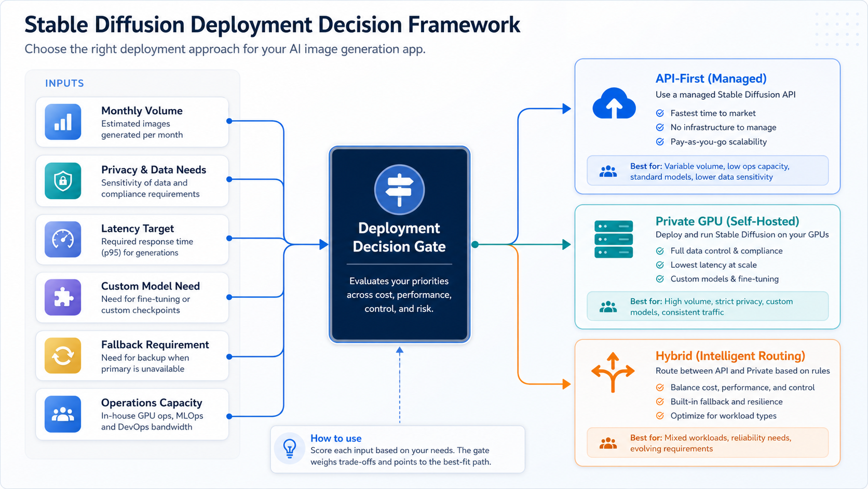Click checkmark beside Fastest time to market
Viewport: 868px width, 489px height.
(x=660, y=113)
